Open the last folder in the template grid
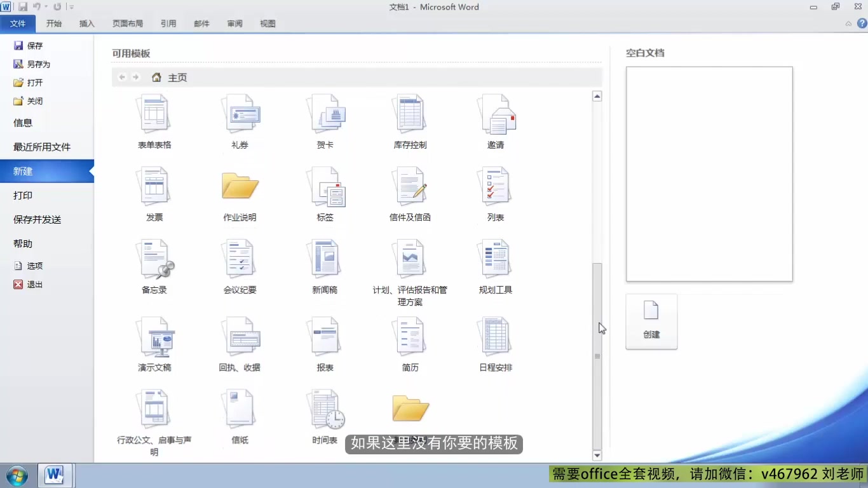The height and width of the screenshot is (488, 868). coord(410,409)
